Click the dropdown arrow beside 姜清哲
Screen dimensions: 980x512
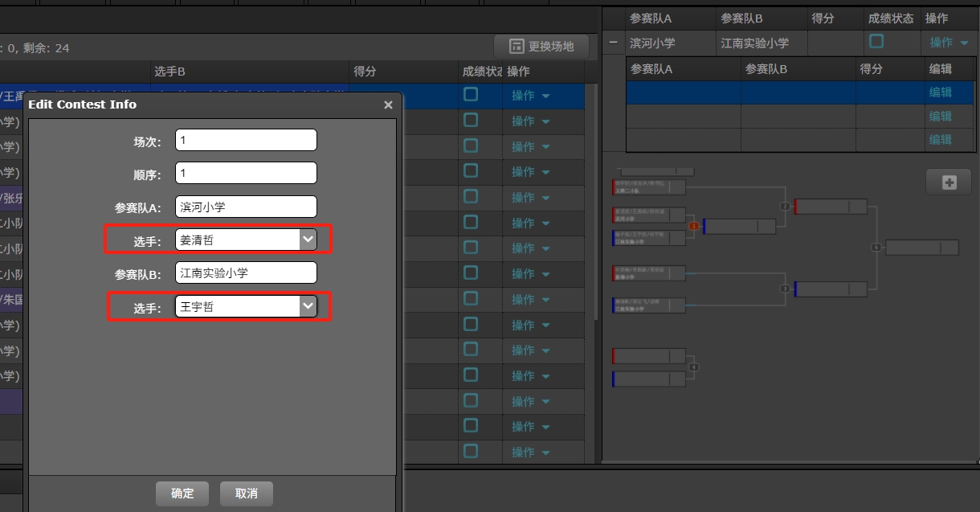click(308, 239)
